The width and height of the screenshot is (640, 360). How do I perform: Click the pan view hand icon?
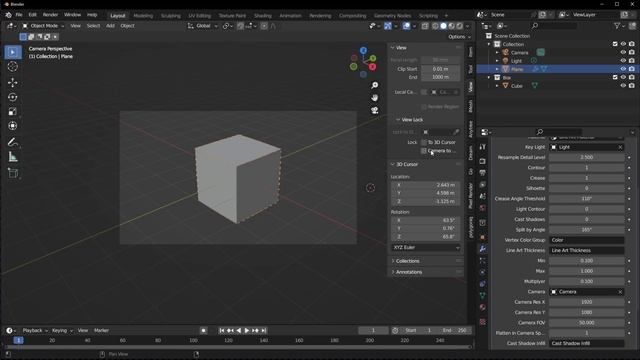pyautogui.click(x=374, y=98)
